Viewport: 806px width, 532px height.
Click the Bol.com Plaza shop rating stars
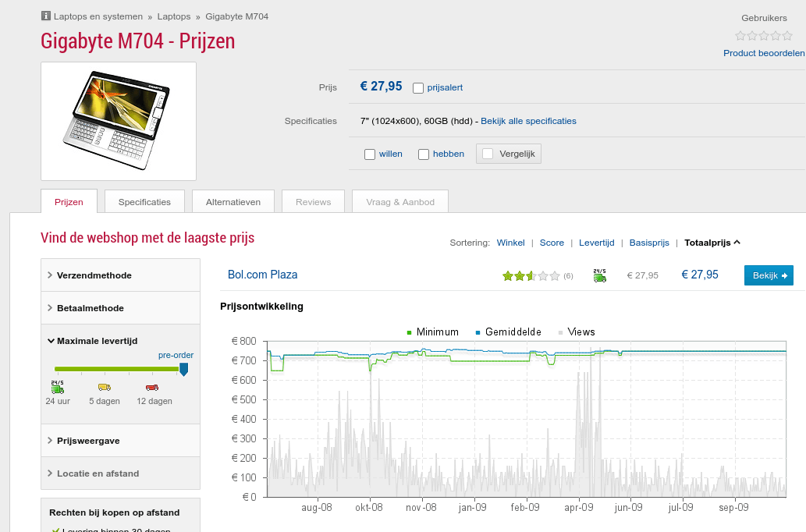(x=531, y=276)
